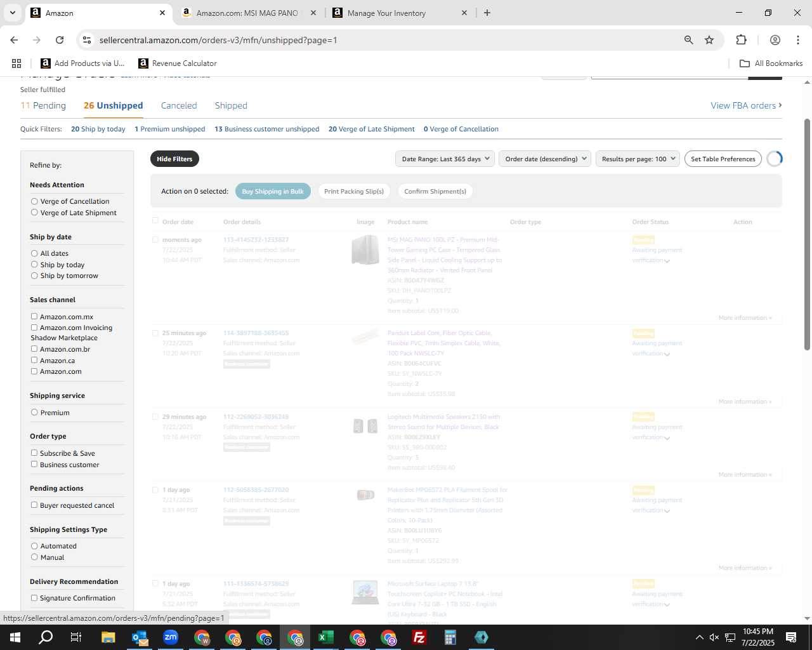Switch to the Shipped tab

231,105
